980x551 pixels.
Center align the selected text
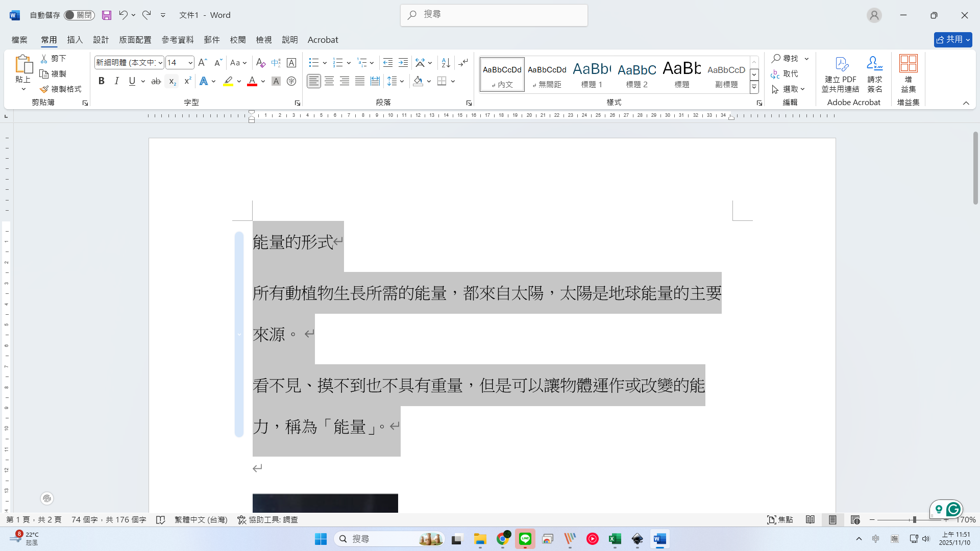(329, 81)
